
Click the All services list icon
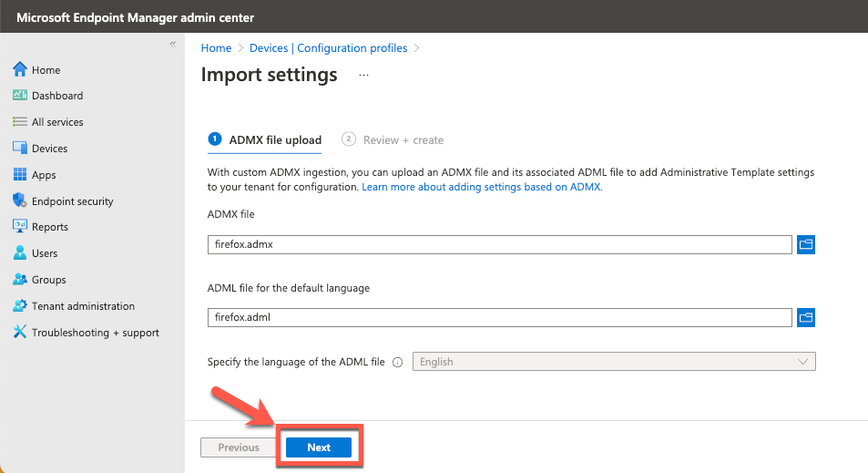[x=20, y=122]
